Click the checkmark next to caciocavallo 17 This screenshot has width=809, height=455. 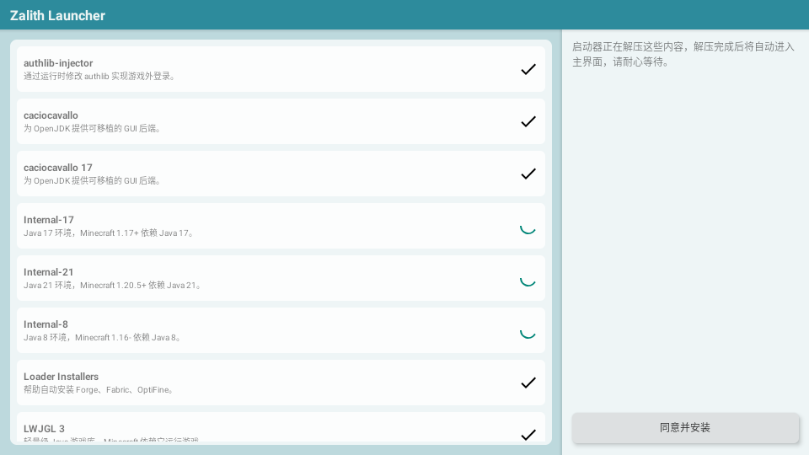click(x=529, y=173)
